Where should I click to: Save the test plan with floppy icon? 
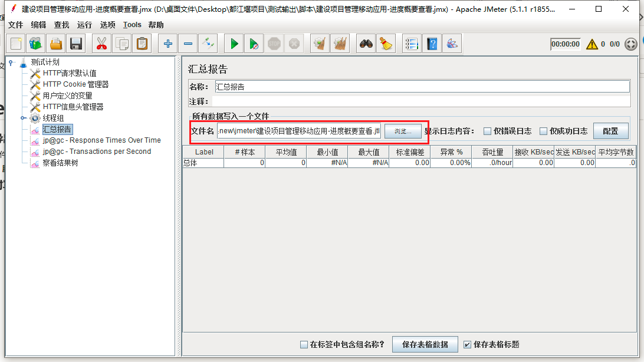click(76, 44)
